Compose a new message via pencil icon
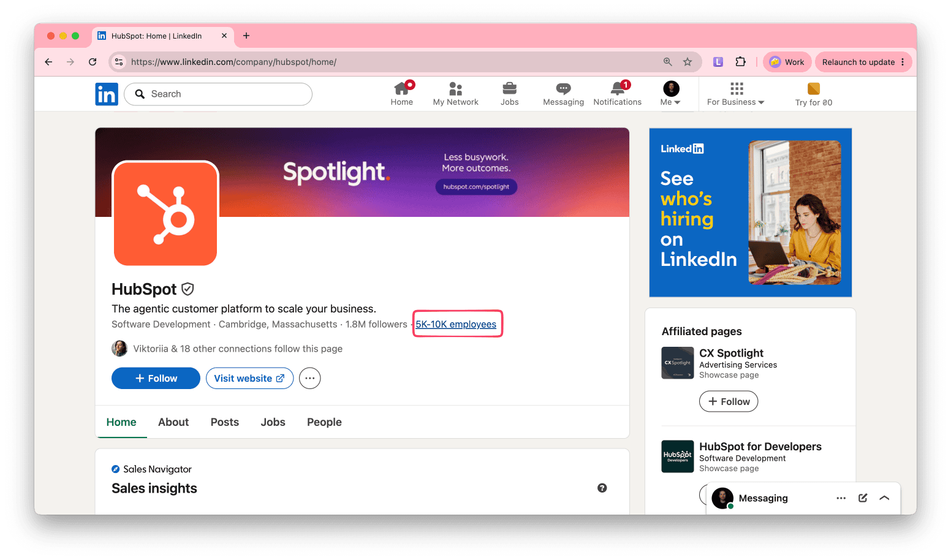 click(x=863, y=498)
